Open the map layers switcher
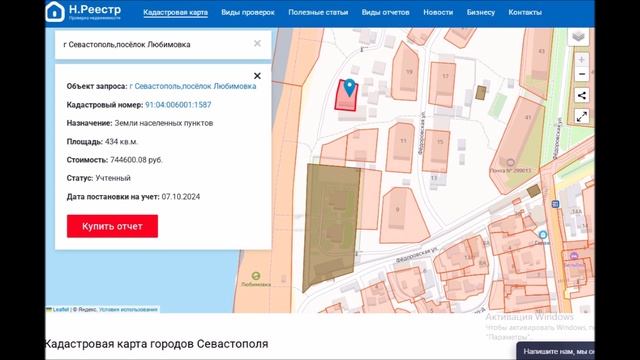This screenshot has height=360, width=640. pyautogui.click(x=578, y=37)
